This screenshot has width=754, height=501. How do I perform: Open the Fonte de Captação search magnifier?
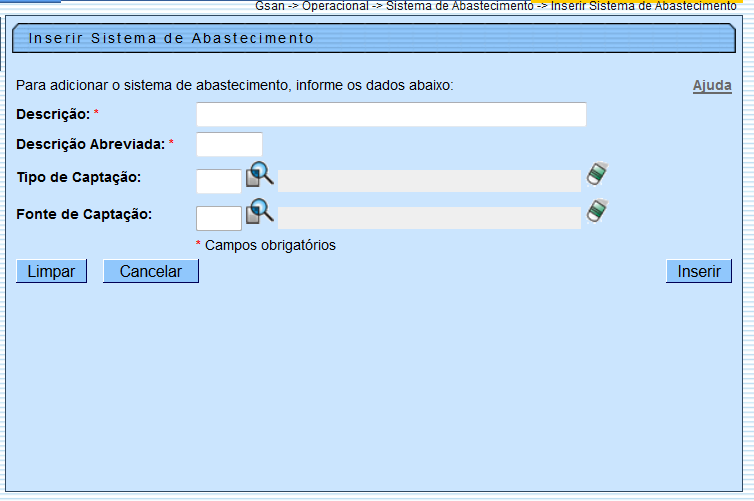click(259, 211)
